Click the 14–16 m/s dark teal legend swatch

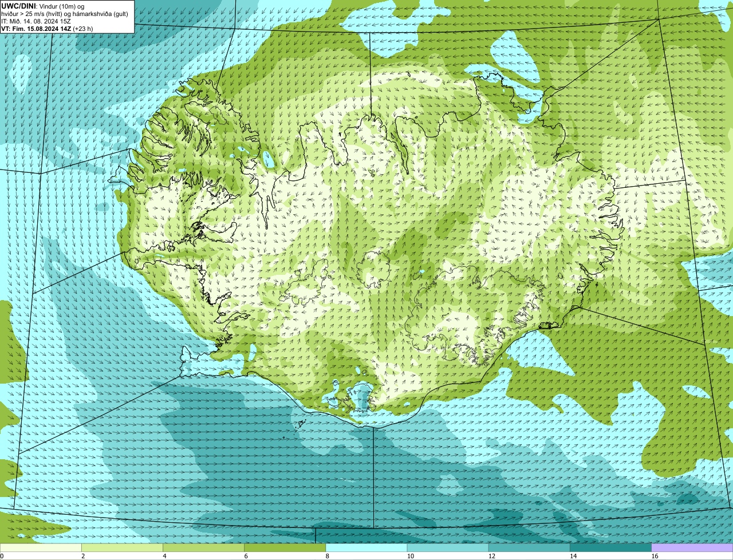(x=611, y=547)
